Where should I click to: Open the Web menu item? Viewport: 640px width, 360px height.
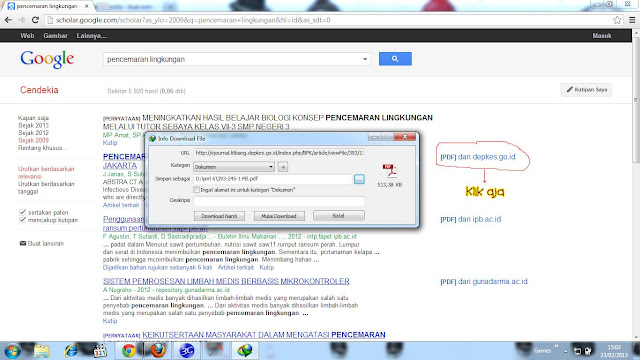tap(27, 36)
